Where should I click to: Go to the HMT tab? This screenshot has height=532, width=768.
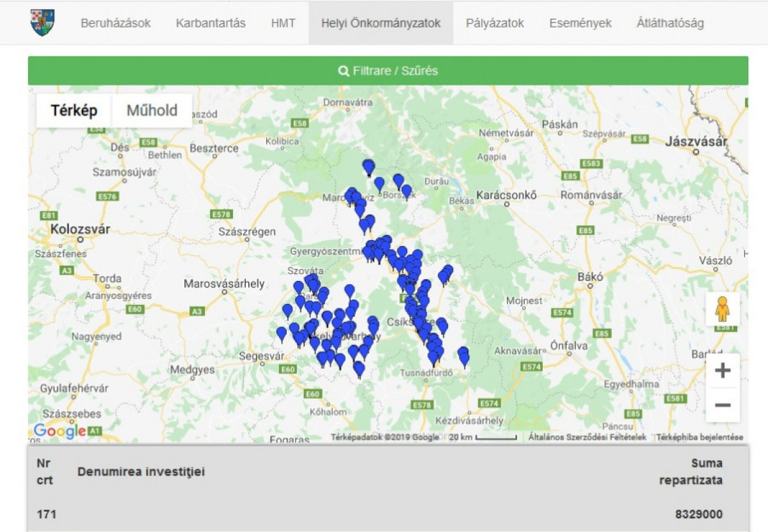click(x=283, y=23)
